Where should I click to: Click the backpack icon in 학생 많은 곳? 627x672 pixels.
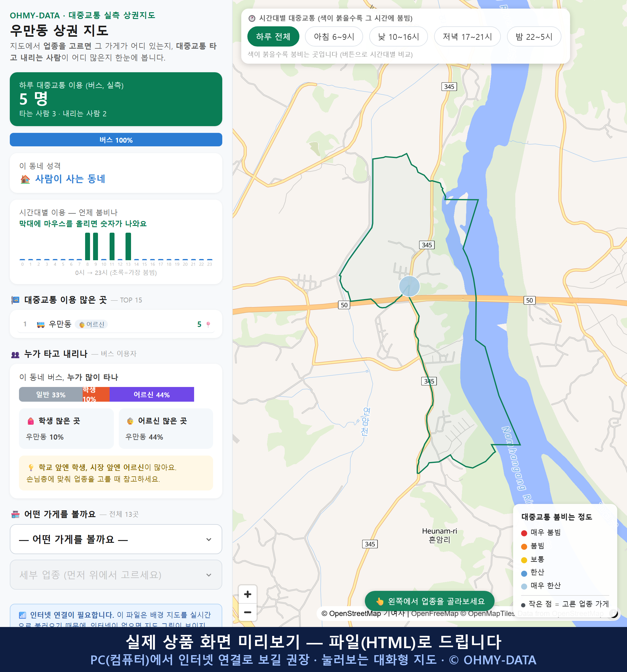point(31,421)
